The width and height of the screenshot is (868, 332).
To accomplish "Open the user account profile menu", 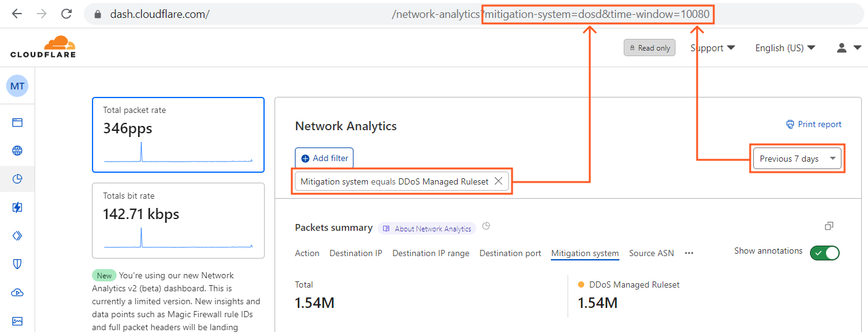I will [848, 48].
